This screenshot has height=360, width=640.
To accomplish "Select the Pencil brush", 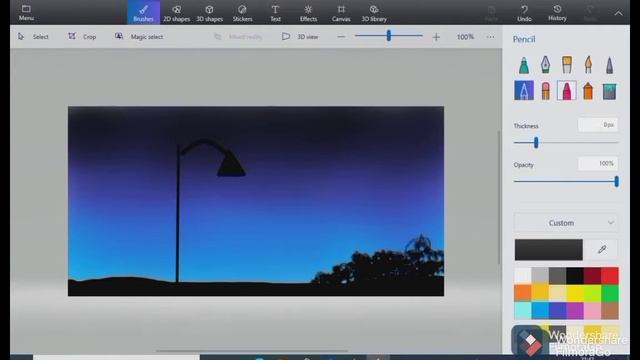I will pos(524,90).
